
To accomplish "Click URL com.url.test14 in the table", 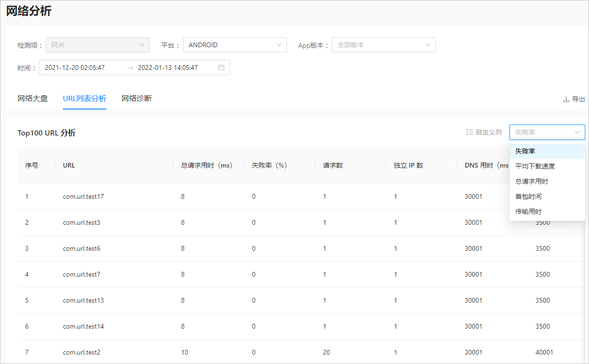I will (x=83, y=326).
